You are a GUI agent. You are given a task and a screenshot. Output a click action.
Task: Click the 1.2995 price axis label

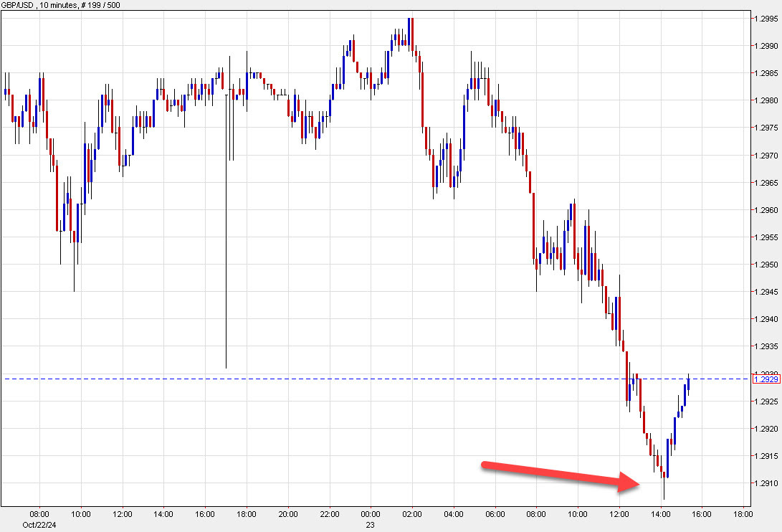766,19
